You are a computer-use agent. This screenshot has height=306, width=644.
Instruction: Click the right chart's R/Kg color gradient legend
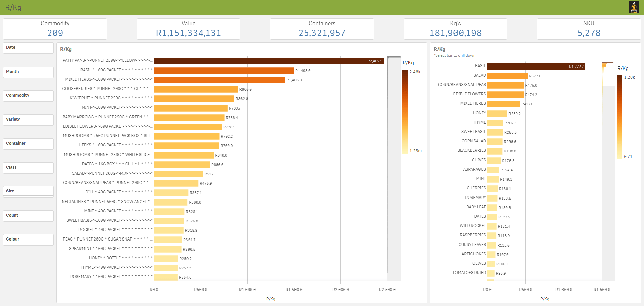[x=620, y=117]
